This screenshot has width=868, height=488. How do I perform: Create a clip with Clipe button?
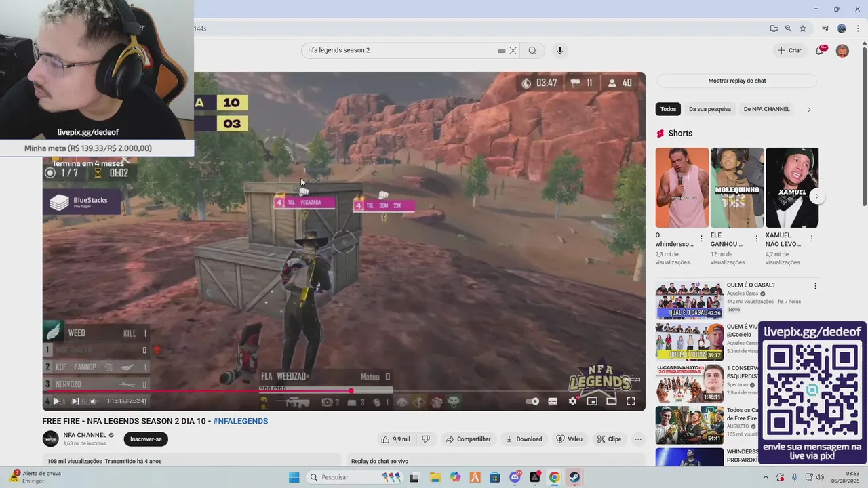coord(609,439)
